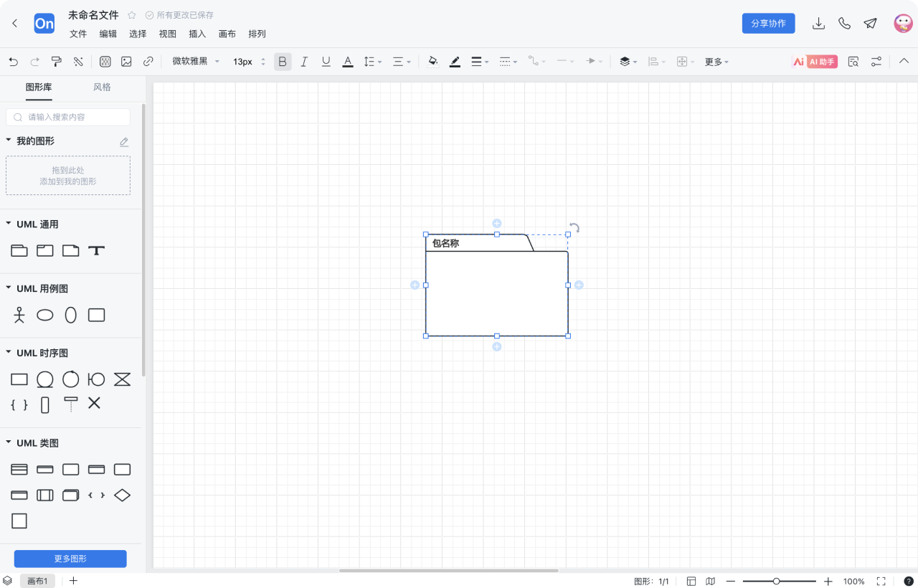The height and width of the screenshot is (588, 918).
Task: Enter fullscreen mode from the status bar
Action: [x=881, y=582]
